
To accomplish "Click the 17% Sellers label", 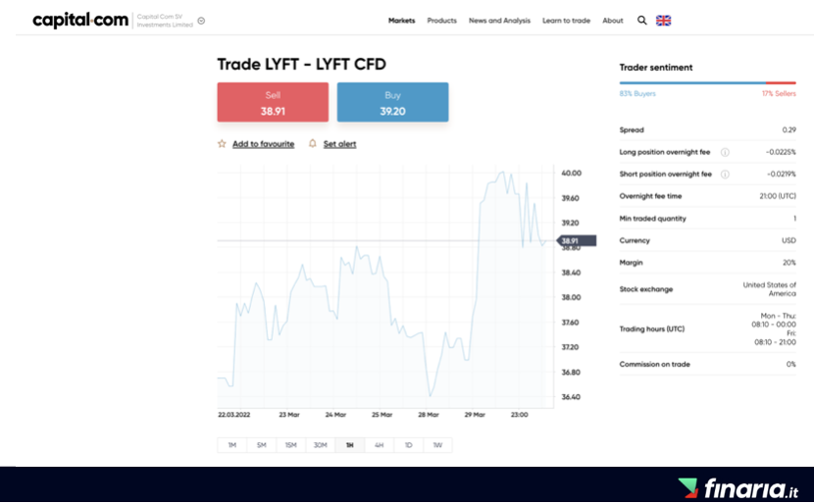I will pos(779,94).
